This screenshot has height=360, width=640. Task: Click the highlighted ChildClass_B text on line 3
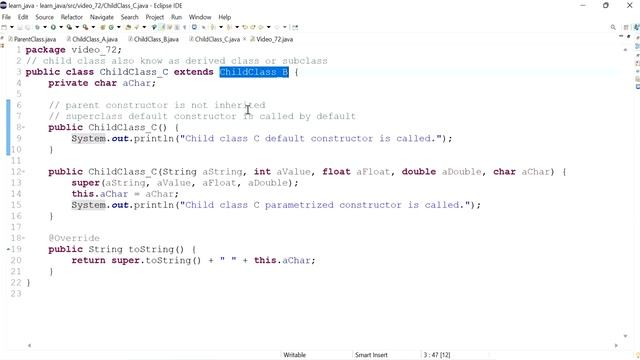[x=254, y=72]
